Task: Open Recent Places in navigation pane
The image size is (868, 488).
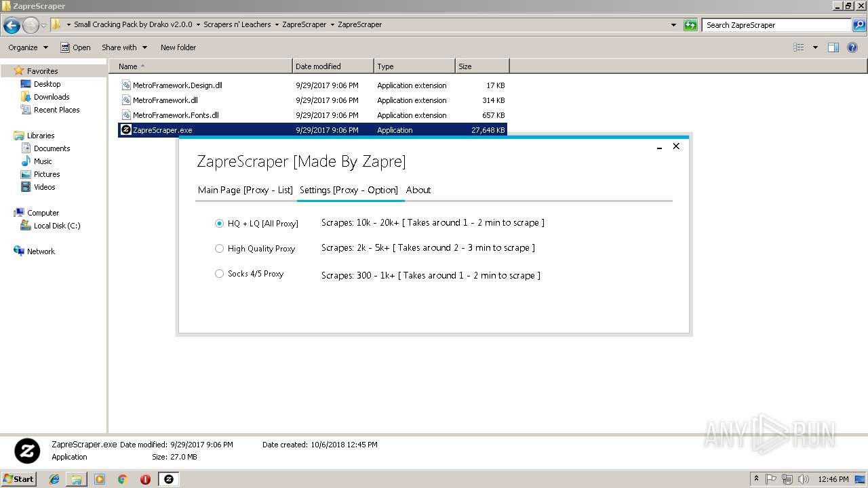Action: (56, 110)
